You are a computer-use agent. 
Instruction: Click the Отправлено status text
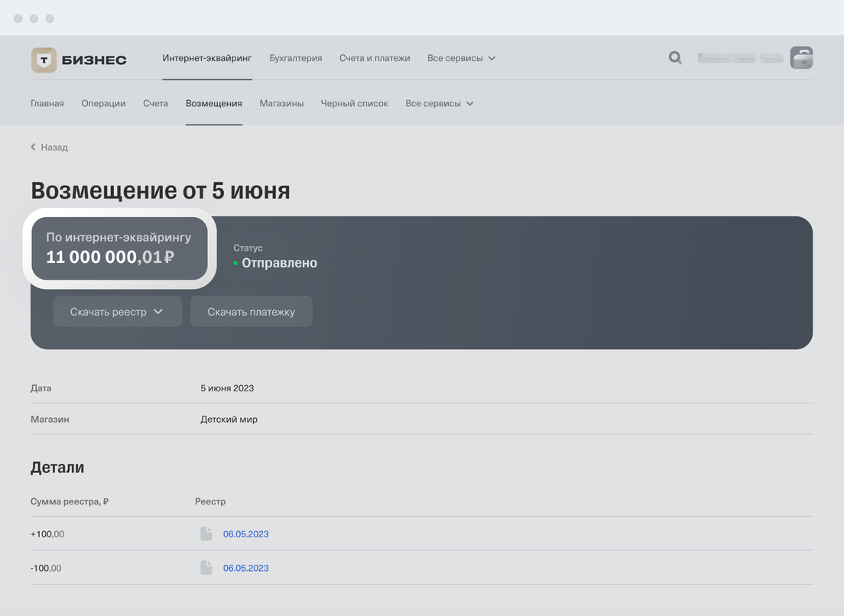coord(279,263)
